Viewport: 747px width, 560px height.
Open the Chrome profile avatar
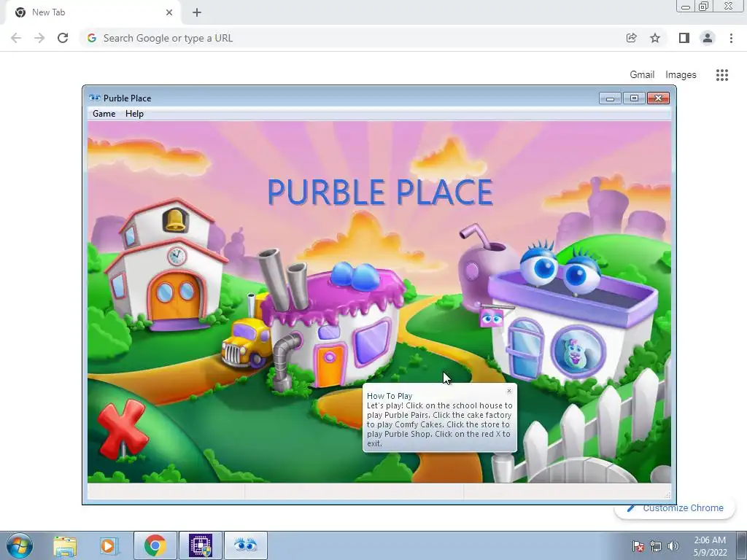click(708, 38)
